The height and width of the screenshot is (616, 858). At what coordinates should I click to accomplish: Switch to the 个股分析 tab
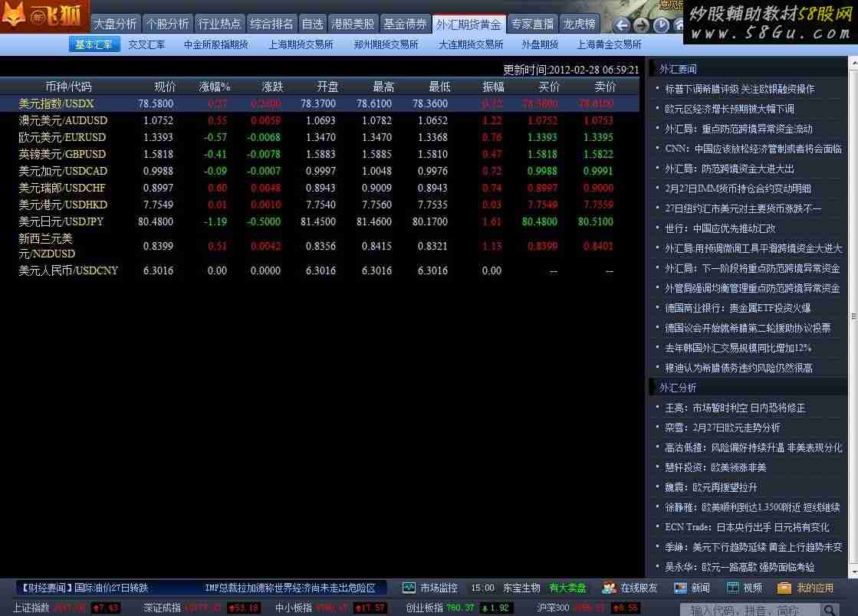click(167, 24)
